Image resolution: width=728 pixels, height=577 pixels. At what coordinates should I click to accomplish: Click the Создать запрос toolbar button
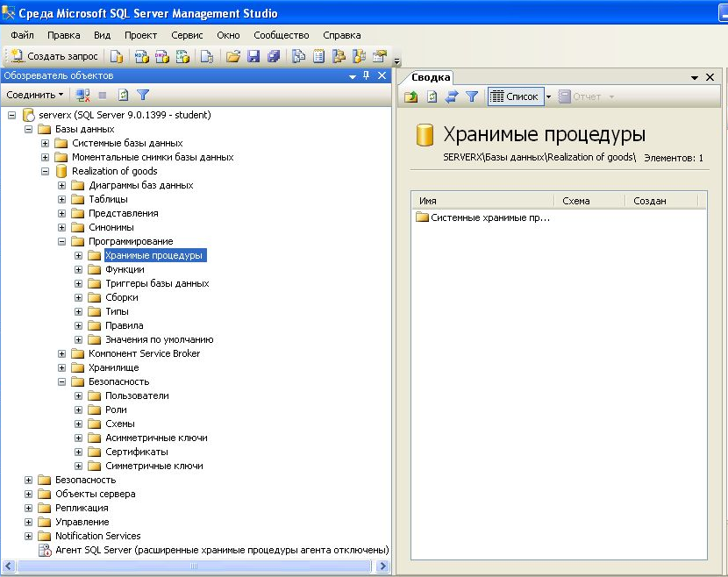pos(54,56)
